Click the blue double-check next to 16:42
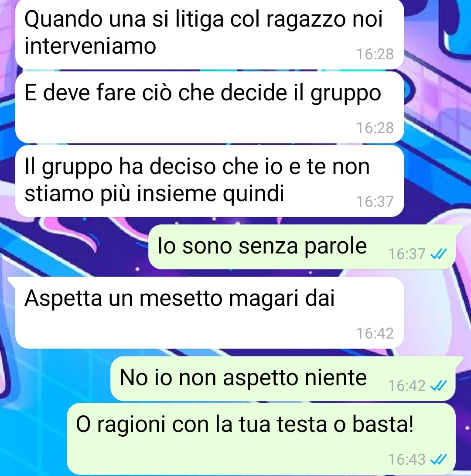This screenshot has height=476, width=471. tap(439, 386)
